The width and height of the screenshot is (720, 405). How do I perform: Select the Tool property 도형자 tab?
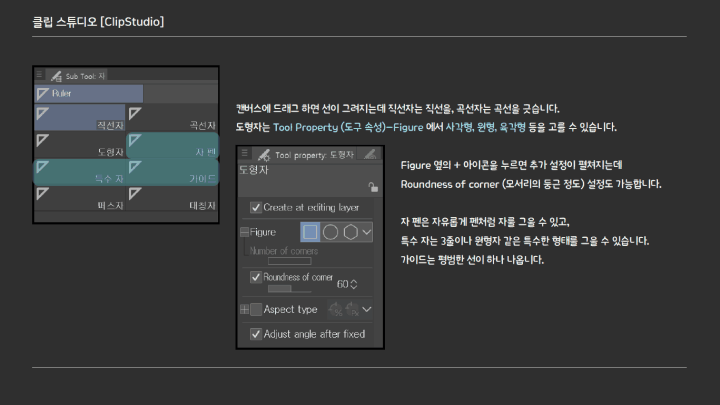click(x=305, y=155)
